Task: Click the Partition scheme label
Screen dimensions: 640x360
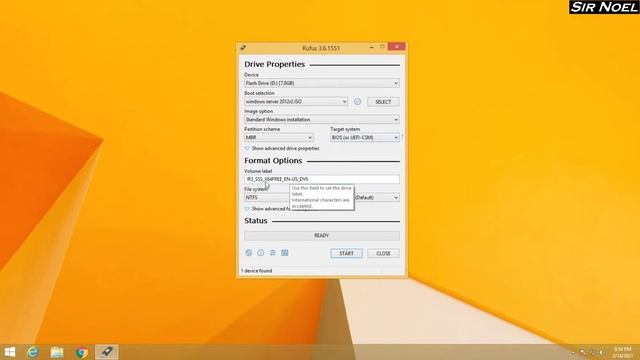Action: point(262,129)
